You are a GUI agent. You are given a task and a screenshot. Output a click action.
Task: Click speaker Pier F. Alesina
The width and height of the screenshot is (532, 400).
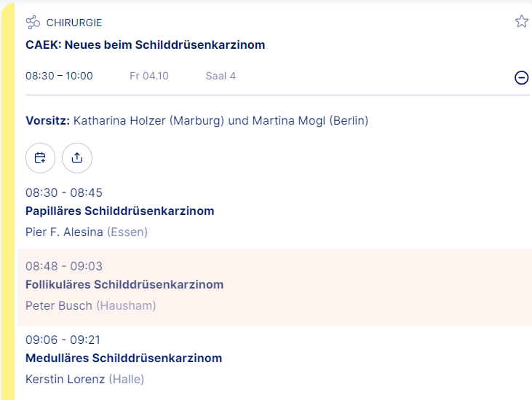pyautogui.click(x=64, y=232)
